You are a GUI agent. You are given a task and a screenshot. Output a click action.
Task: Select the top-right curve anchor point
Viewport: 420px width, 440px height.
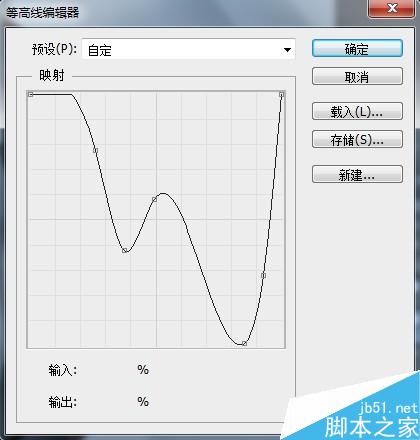[x=281, y=95]
